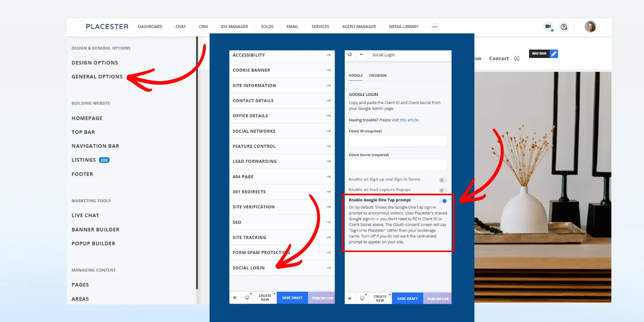The width and height of the screenshot is (644, 322).
Task: Open Agent Manager in the top navigation
Action: (359, 26)
